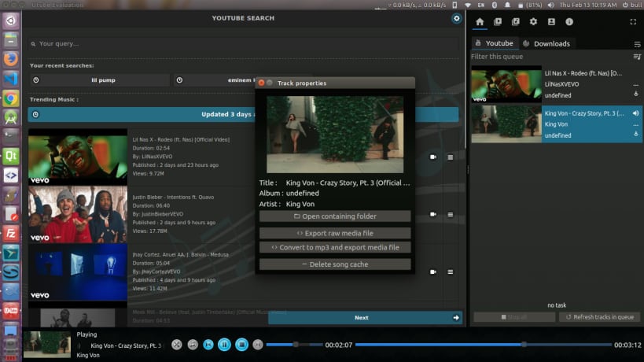Open menu icon for Justin Bieber Intentions result
This screenshot has height=362, width=644.
coord(450,215)
